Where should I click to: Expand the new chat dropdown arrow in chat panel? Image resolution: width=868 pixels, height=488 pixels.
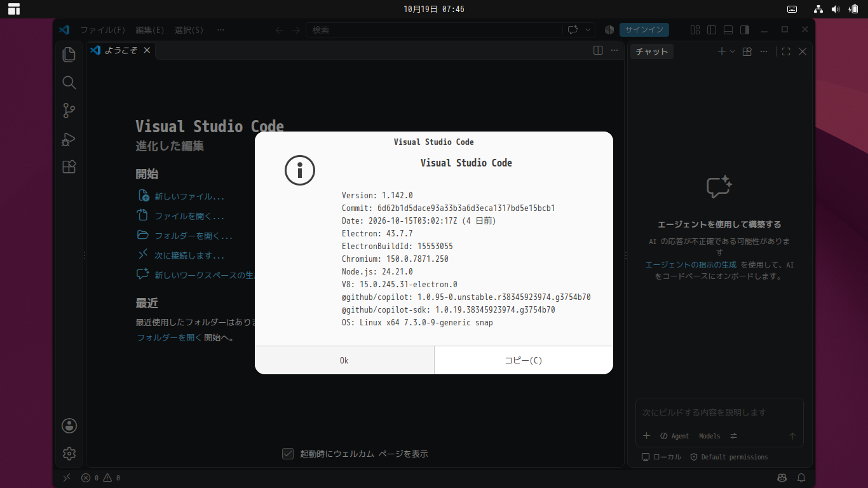[x=733, y=51]
